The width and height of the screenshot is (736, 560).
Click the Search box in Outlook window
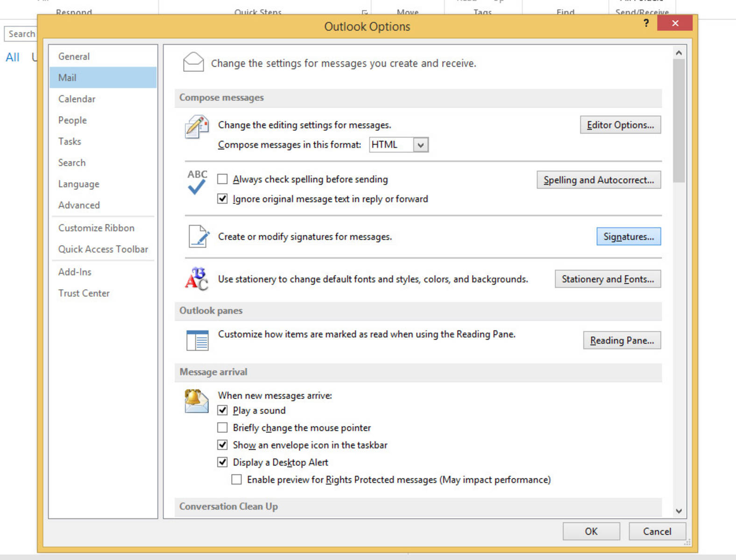point(21,34)
